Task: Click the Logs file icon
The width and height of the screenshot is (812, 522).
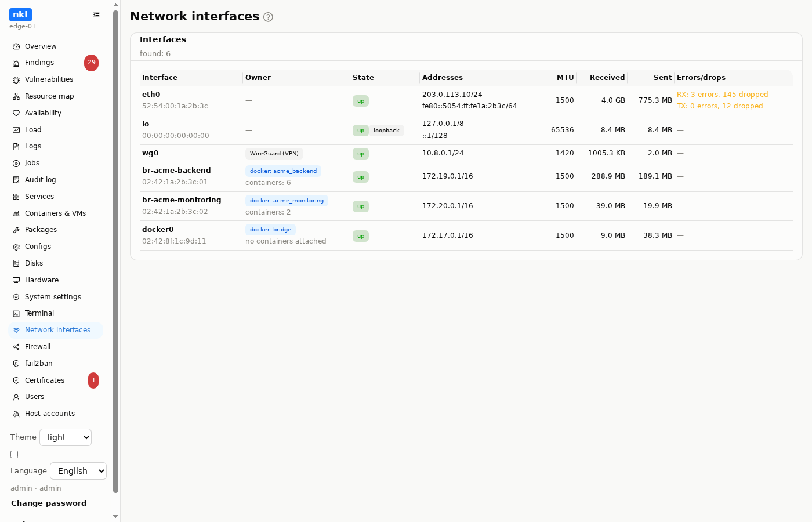Action: coord(16,147)
